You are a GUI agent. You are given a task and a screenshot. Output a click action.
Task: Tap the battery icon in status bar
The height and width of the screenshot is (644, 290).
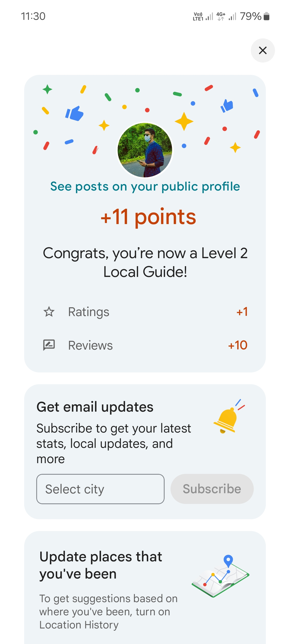(x=266, y=16)
